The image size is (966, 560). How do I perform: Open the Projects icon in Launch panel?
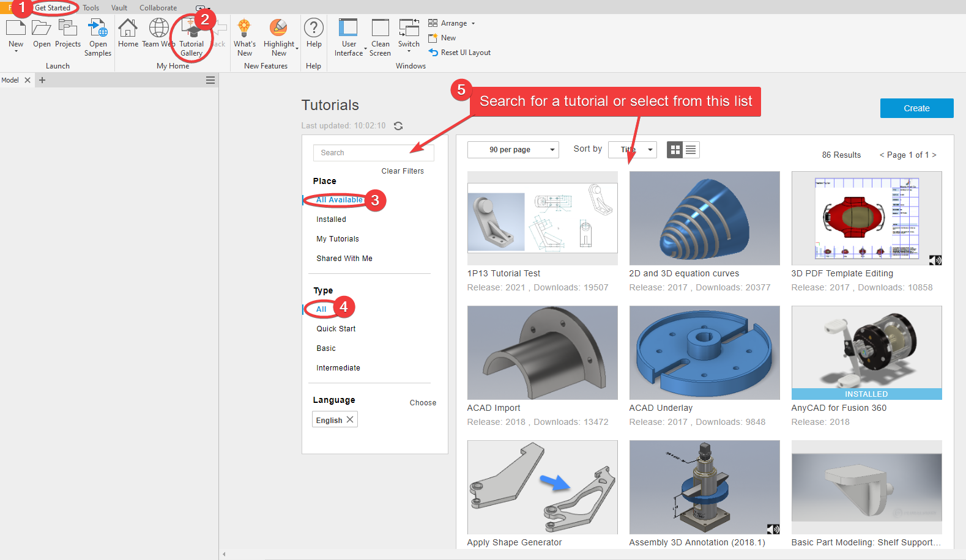click(x=67, y=29)
